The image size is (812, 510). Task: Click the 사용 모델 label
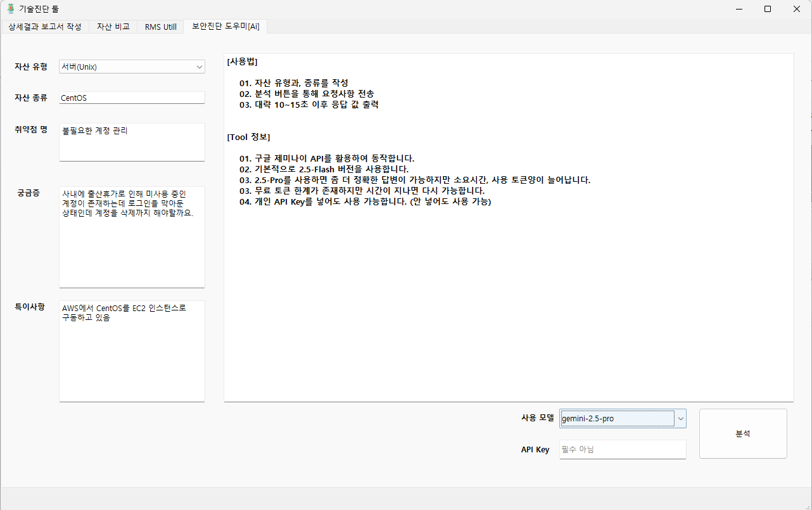(x=537, y=418)
